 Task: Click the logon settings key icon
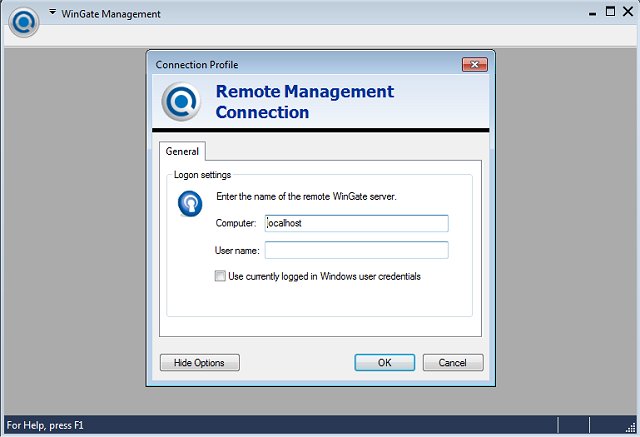pyautogui.click(x=189, y=204)
